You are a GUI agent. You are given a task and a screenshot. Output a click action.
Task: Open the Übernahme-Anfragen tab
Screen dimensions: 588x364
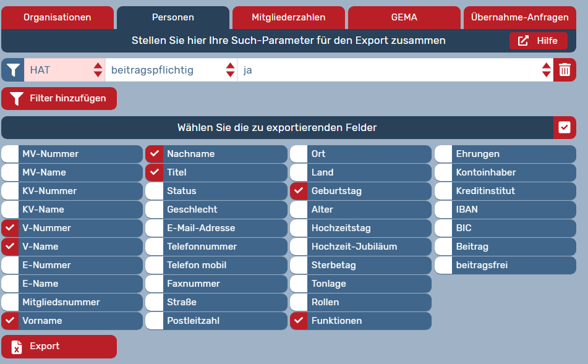(519, 17)
